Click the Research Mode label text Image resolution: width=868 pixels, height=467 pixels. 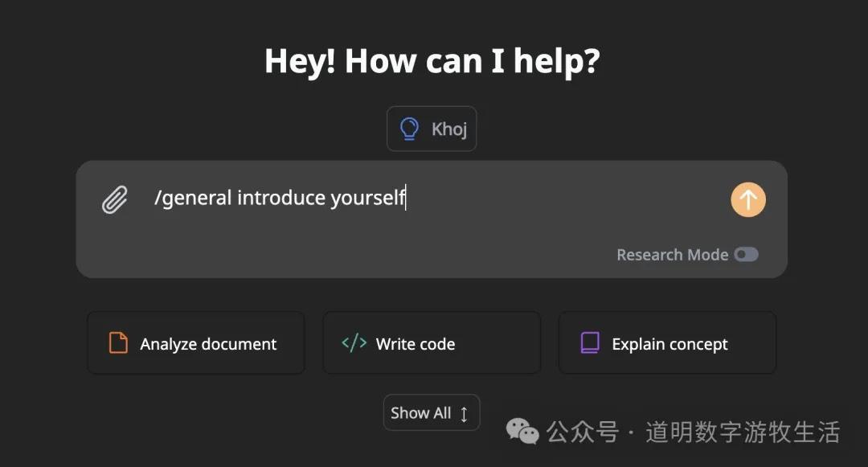[x=672, y=255]
